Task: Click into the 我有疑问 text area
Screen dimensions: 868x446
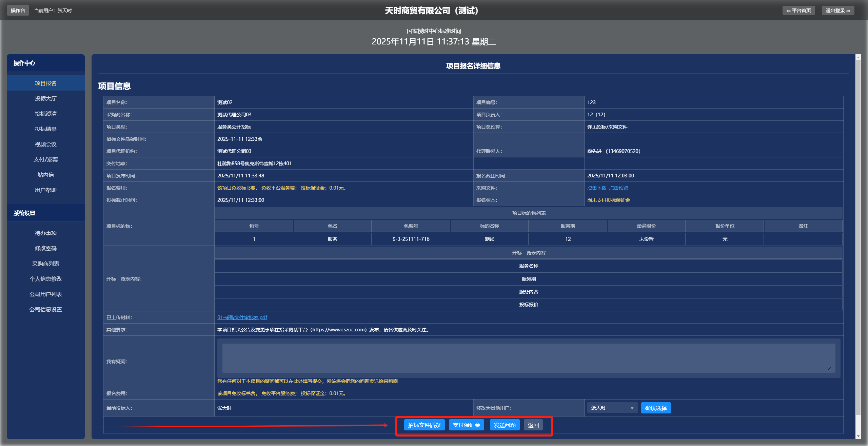Action: (528, 358)
